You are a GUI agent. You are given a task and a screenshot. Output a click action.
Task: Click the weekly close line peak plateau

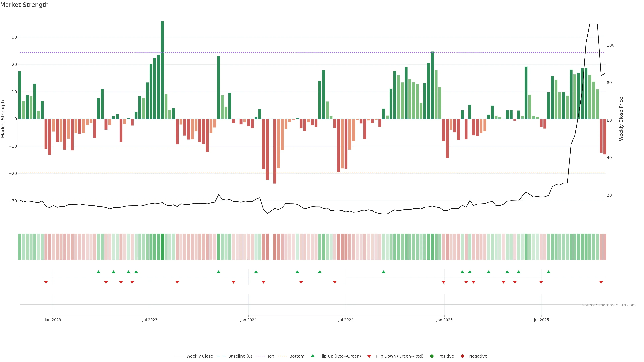594,24
